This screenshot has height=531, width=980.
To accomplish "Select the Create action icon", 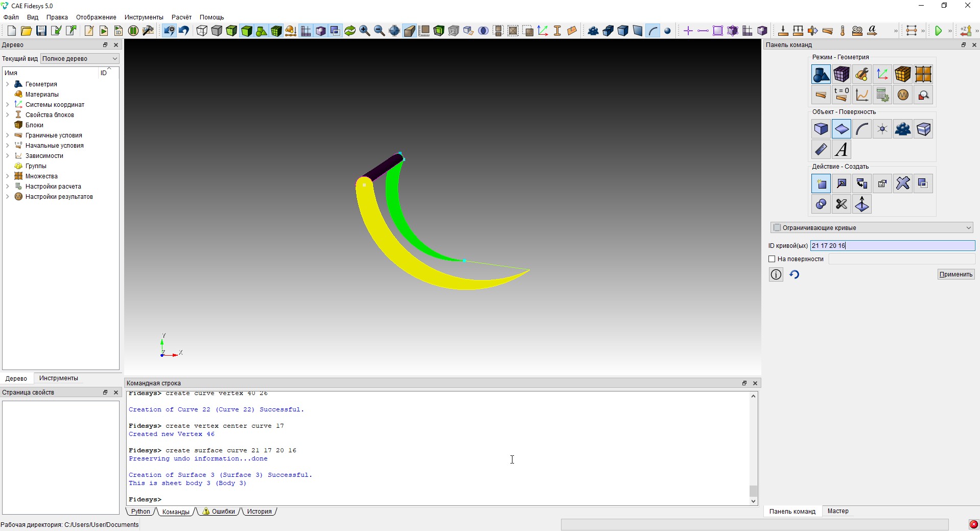I will click(x=821, y=184).
